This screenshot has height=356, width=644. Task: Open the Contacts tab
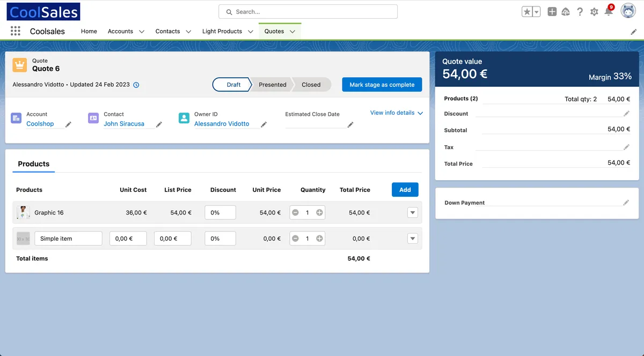coord(167,31)
